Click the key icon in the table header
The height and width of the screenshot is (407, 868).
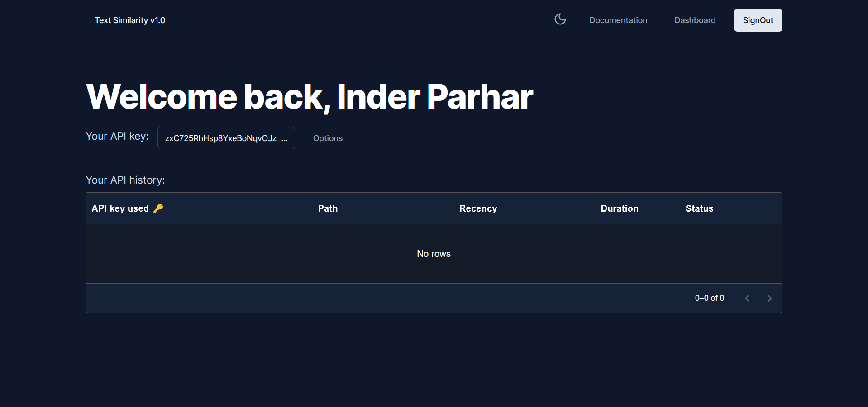[158, 208]
